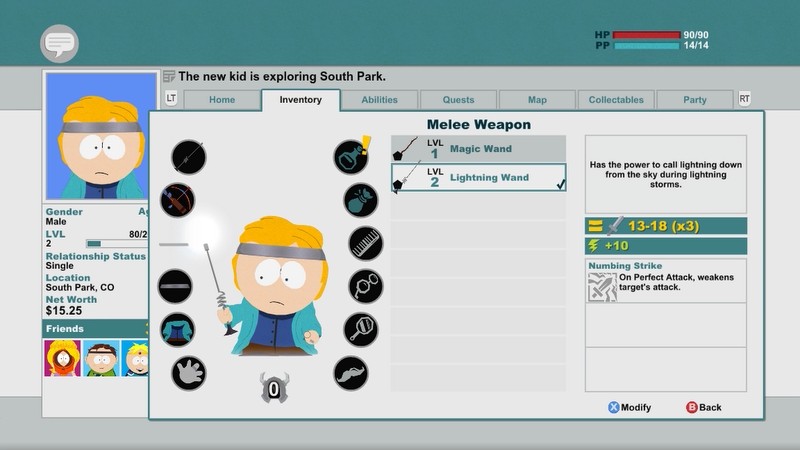800x450 pixels.
Task: Click the 13-18 (x3) damage stat
Action: [663, 226]
